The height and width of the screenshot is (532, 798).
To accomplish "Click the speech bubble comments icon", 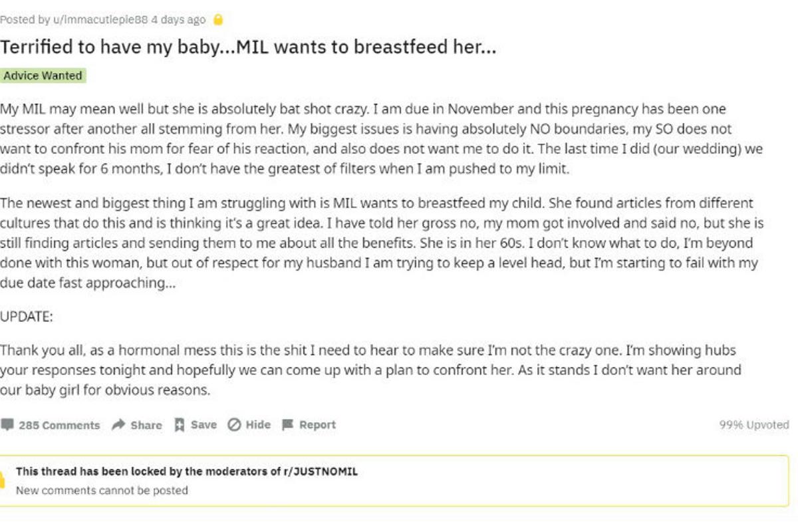I will (7, 425).
